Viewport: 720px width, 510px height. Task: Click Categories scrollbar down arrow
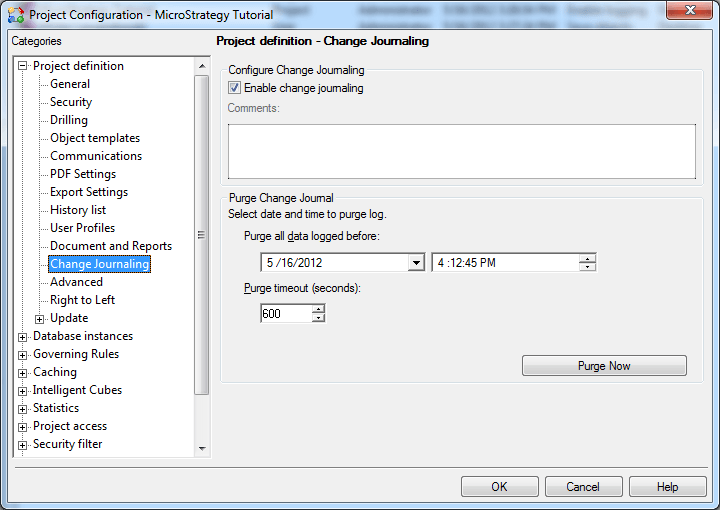[202, 448]
